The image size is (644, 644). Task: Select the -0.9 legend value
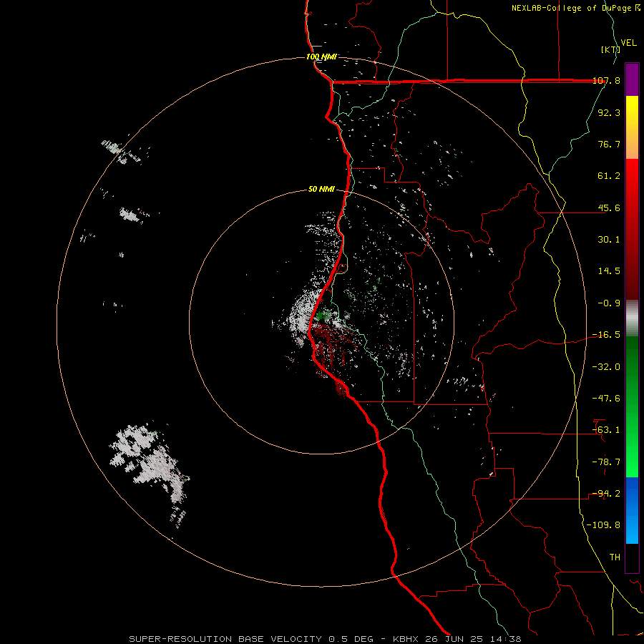tap(609, 303)
